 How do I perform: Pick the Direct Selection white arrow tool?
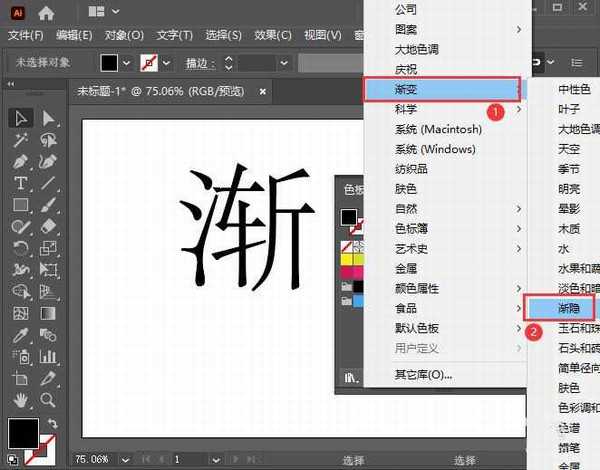(48, 119)
